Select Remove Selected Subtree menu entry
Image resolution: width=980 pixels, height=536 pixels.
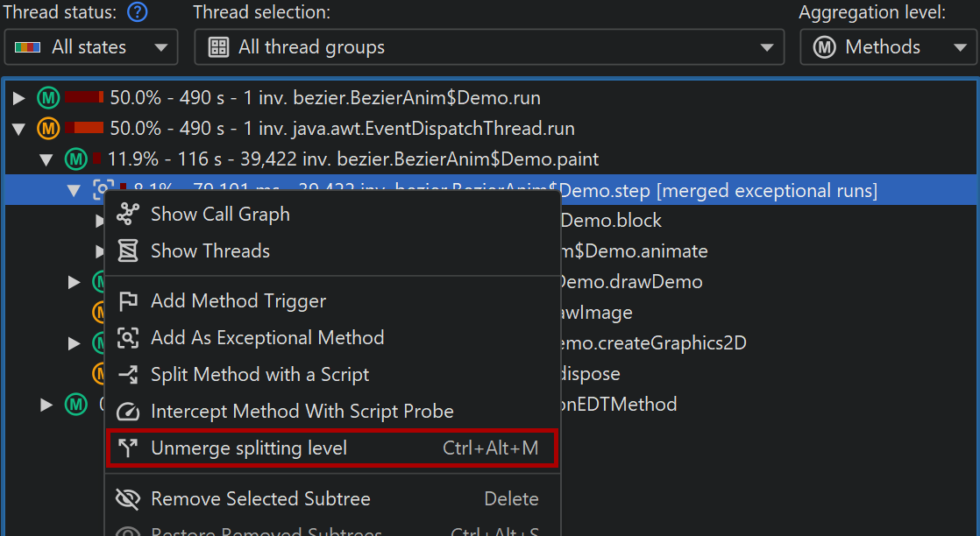pos(260,499)
